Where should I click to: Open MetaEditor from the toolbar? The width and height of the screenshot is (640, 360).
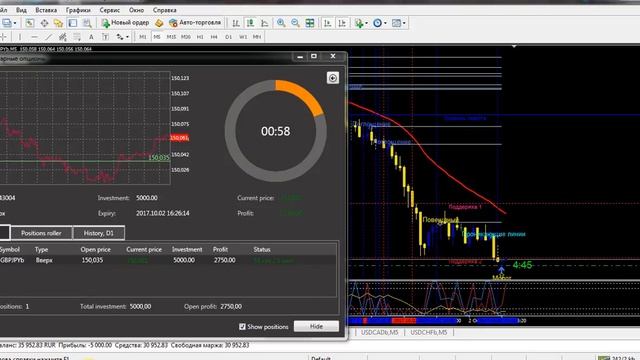point(159,23)
